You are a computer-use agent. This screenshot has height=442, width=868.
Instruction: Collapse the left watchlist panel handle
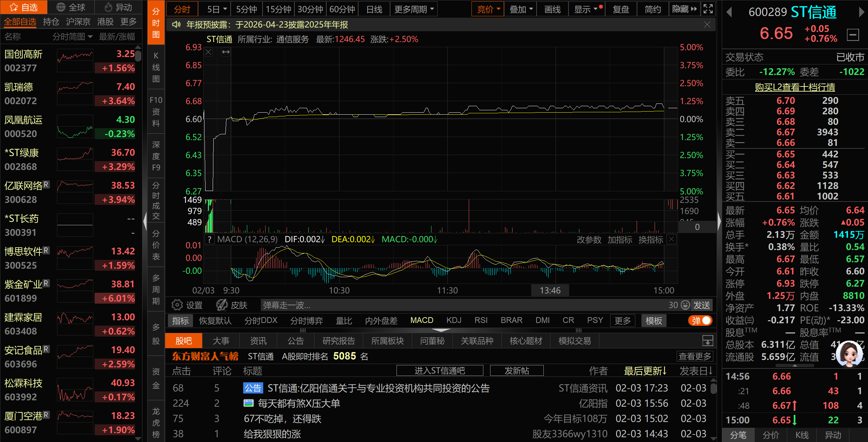click(145, 221)
